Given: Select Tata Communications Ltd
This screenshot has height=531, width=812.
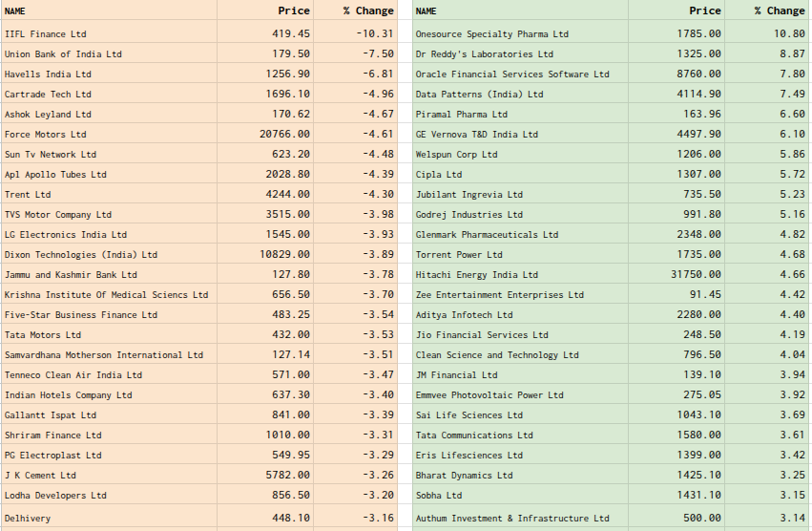Looking at the screenshot, I should point(474,435).
